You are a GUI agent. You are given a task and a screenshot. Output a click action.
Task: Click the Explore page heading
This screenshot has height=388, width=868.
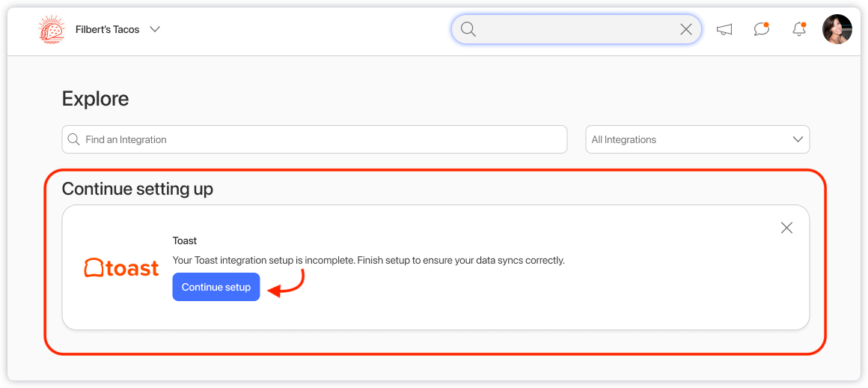(95, 99)
